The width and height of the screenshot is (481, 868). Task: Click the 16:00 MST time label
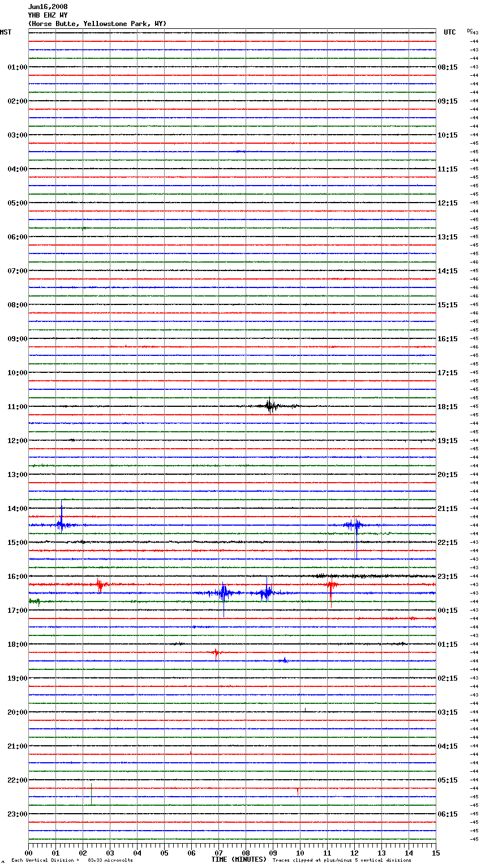(18, 577)
